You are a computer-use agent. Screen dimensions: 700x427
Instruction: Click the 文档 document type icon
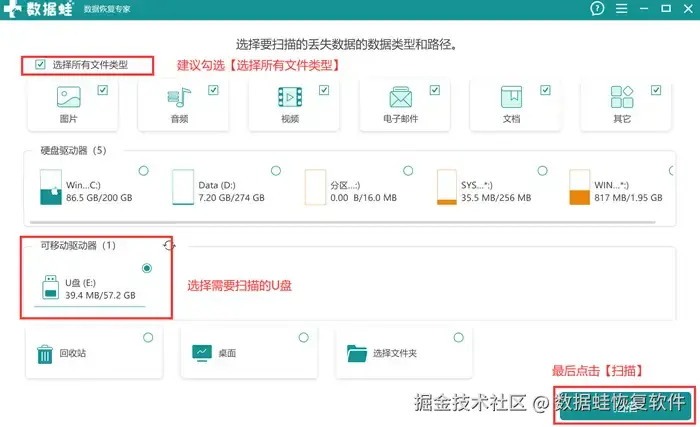[512, 97]
